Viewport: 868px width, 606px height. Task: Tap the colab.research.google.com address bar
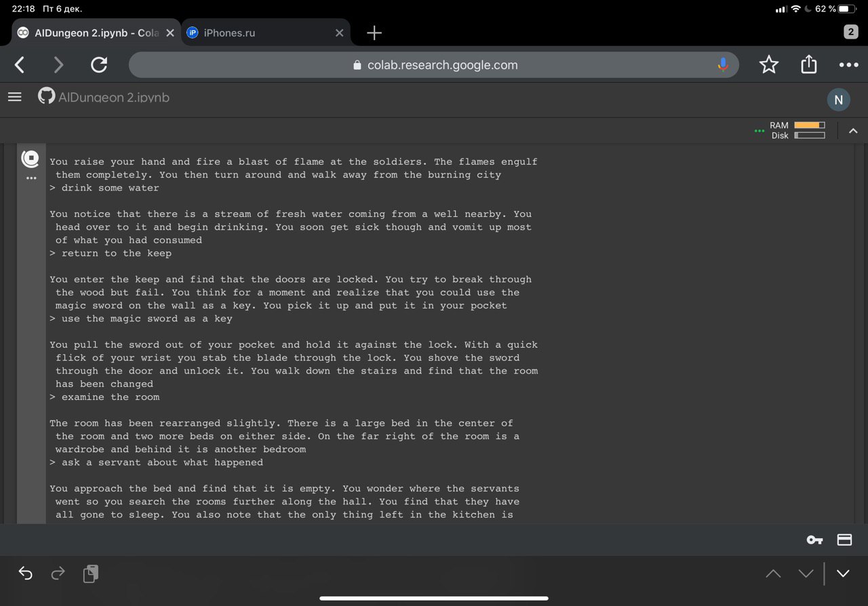pos(434,64)
